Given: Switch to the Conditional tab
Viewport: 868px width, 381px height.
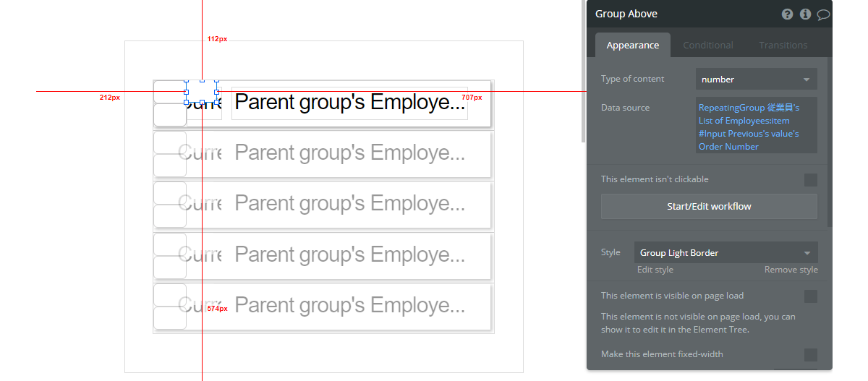Looking at the screenshot, I should 708,45.
